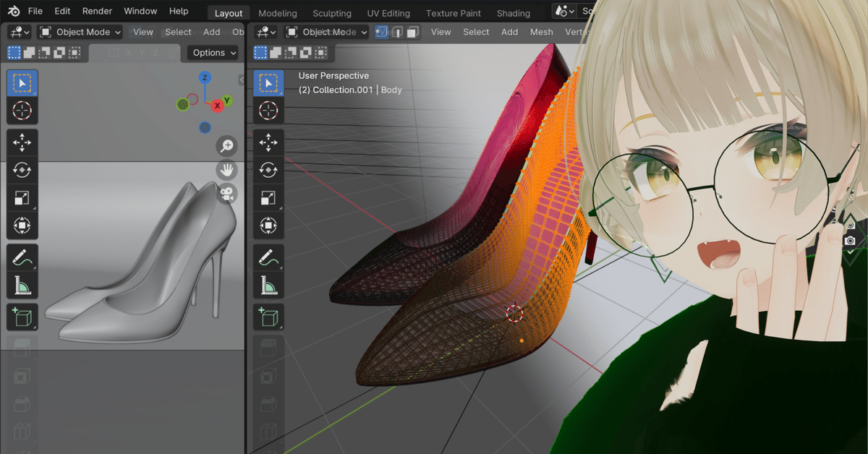The height and width of the screenshot is (454, 868).
Task: Open View menu in left viewport header
Action: 143,32
